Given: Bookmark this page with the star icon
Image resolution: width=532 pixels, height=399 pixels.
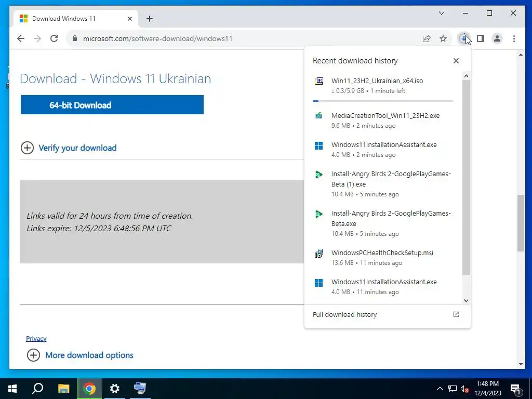Looking at the screenshot, I should (443, 38).
